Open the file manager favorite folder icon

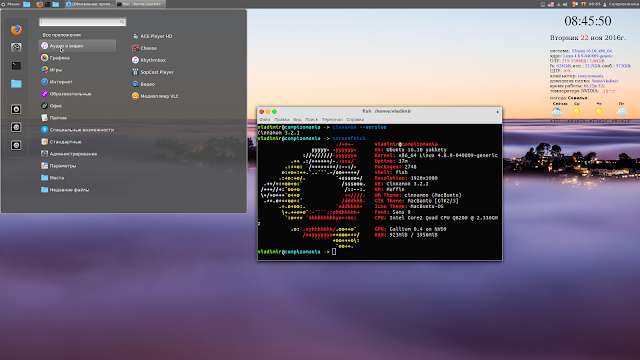[x=16, y=84]
